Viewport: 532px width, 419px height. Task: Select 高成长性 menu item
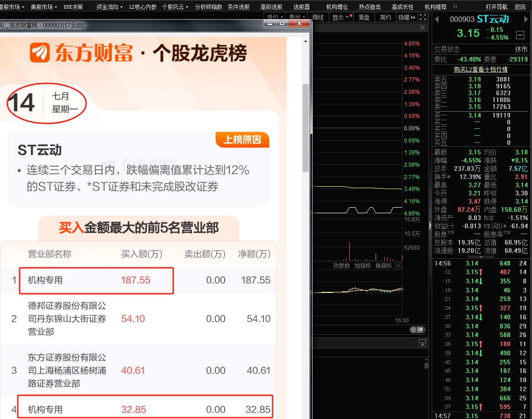(x=403, y=7)
